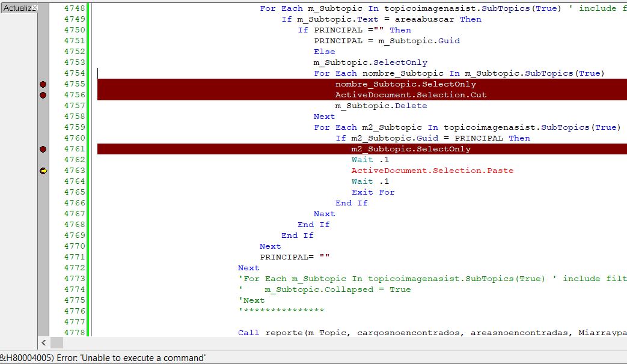Click the gutter margin beside line 4764

tap(43, 181)
